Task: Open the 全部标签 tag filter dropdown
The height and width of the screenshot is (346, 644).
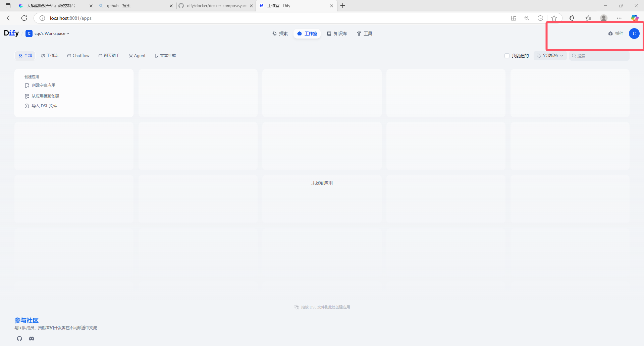Action: click(x=550, y=56)
